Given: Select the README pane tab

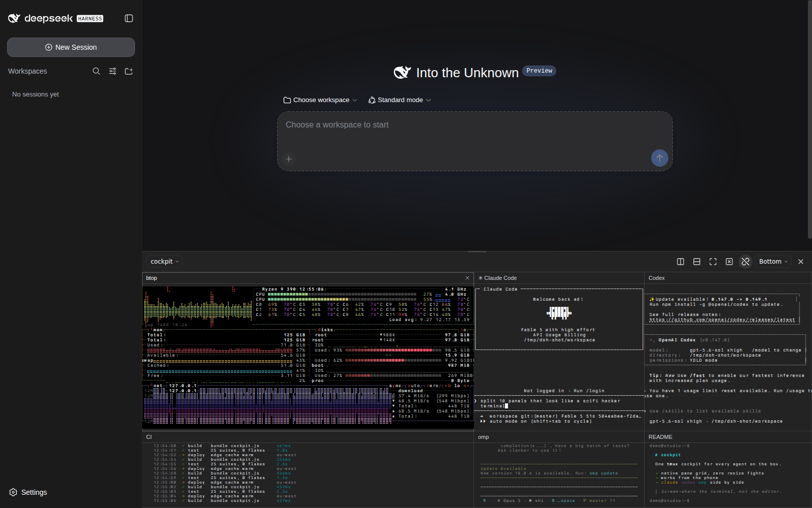Looking at the screenshot, I should [660, 437].
